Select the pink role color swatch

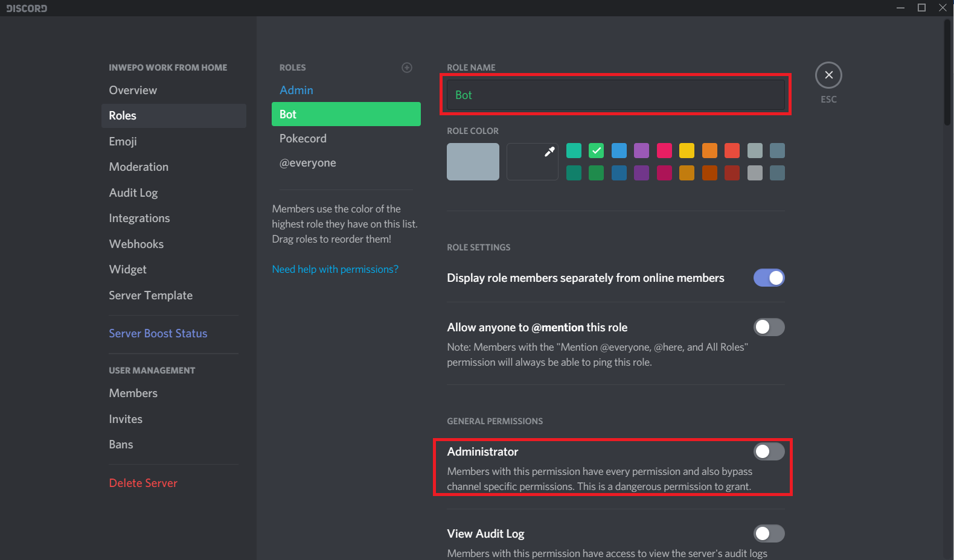point(664,150)
